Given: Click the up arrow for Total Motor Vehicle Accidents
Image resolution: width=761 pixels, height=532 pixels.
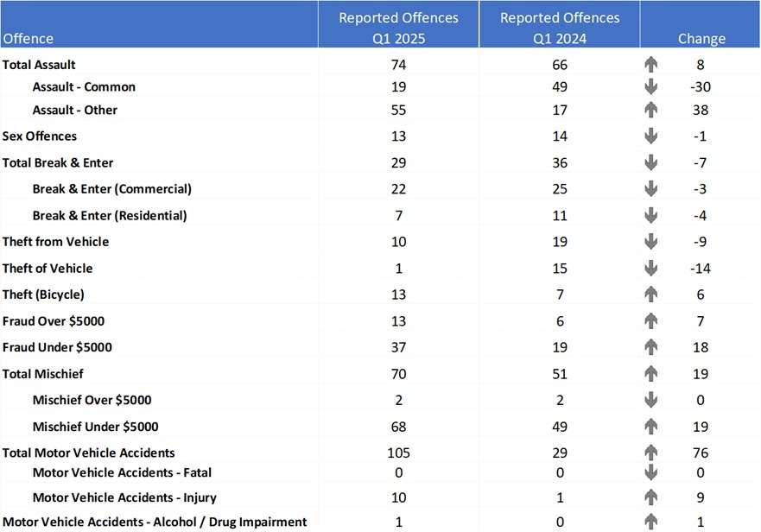Looking at the screenshot, I should 650,453.
